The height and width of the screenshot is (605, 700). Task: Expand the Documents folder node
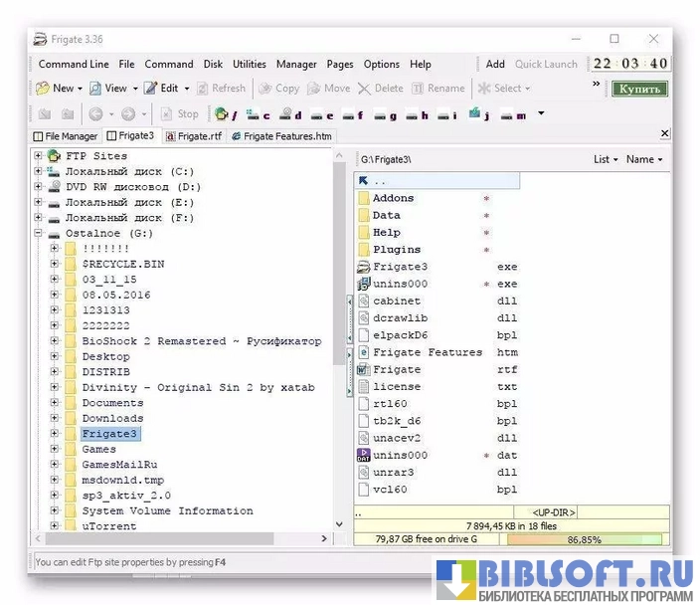click(56, 403)
